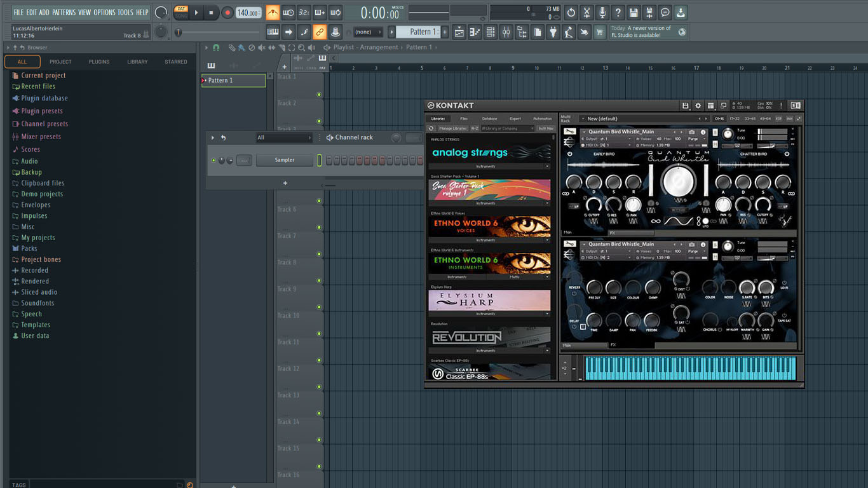Open the (none) snap dropdown

(x=368, y=32)
